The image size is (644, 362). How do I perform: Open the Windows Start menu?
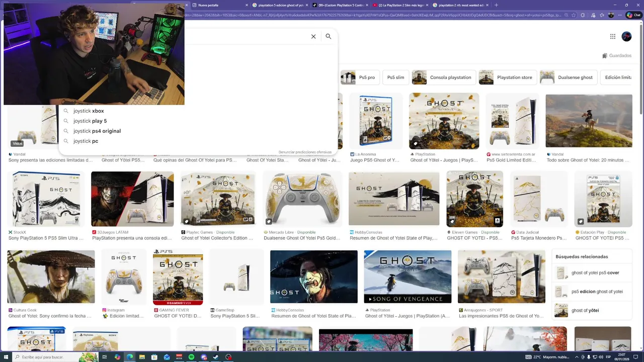(6, 357)
